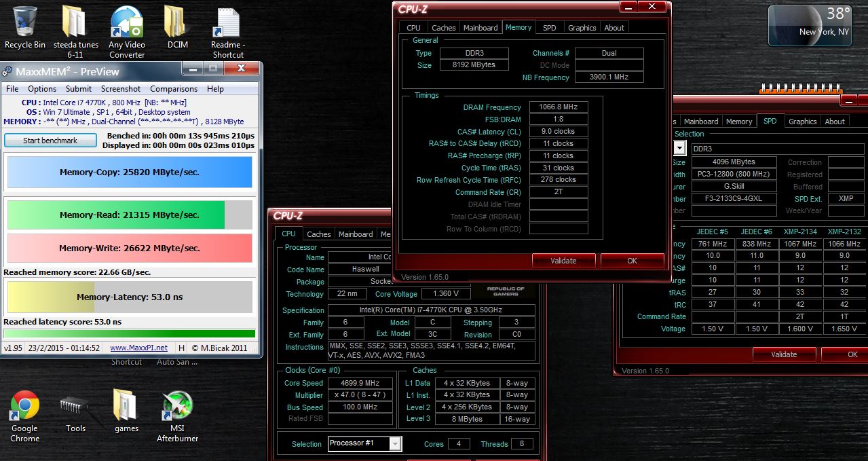Select SPD tab in Memory CPU-Z window
868x461 pixels.
click(x=550, y=28)
